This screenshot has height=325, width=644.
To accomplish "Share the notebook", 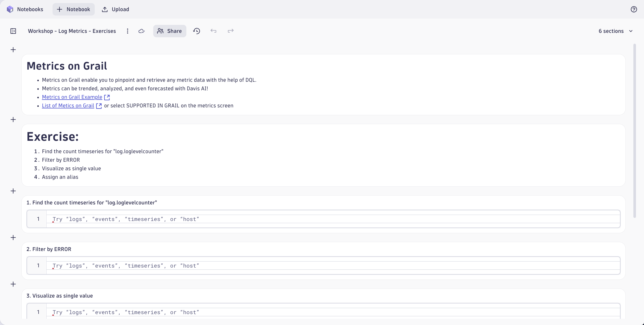I will point(170,31).
